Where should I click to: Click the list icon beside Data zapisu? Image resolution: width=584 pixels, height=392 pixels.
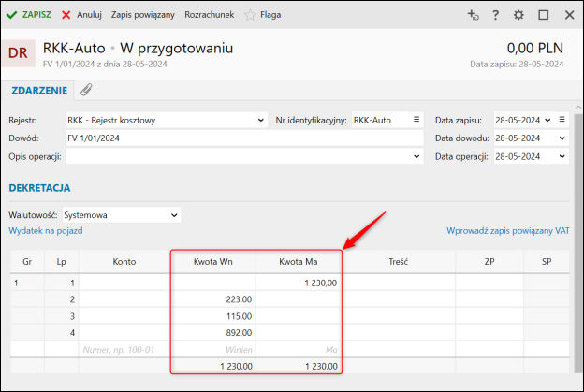[562, 120]
